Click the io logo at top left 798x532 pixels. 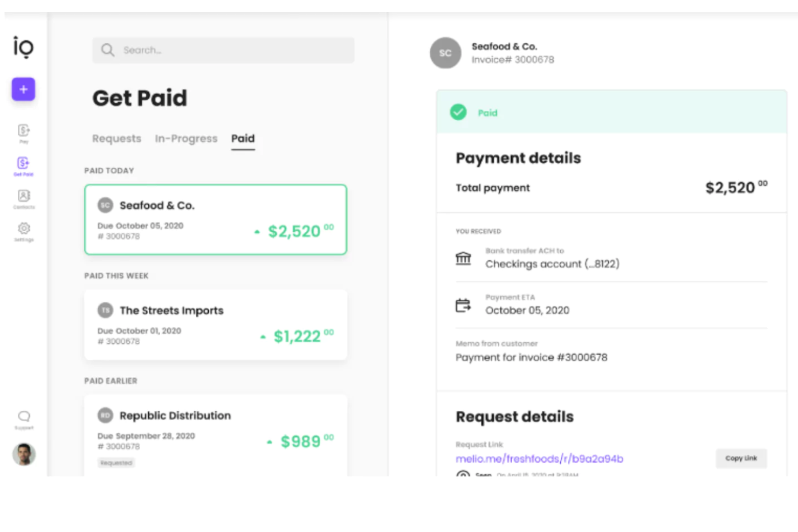coord(23,47)
